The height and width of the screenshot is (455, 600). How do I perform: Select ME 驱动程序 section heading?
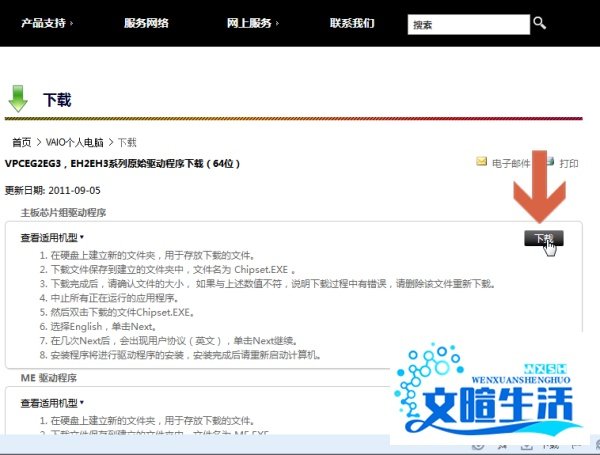(x=49, y=378)
